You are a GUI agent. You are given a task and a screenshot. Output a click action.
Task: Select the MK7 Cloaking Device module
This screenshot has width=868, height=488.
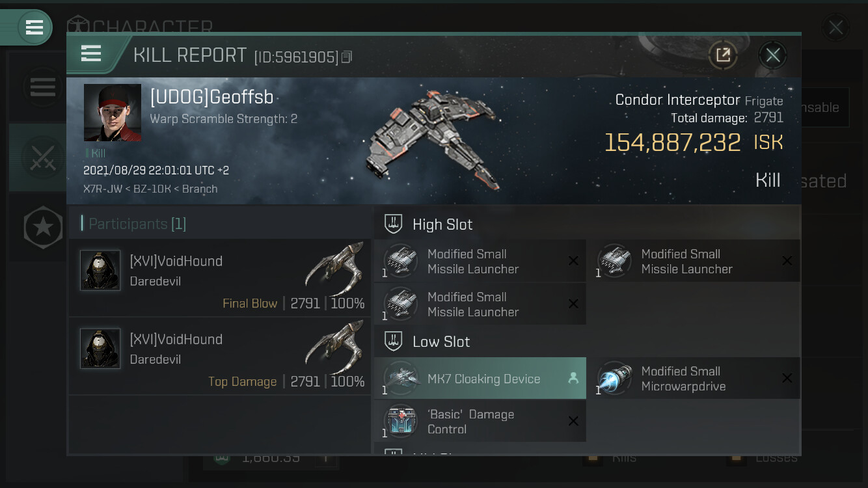point(480,378)
